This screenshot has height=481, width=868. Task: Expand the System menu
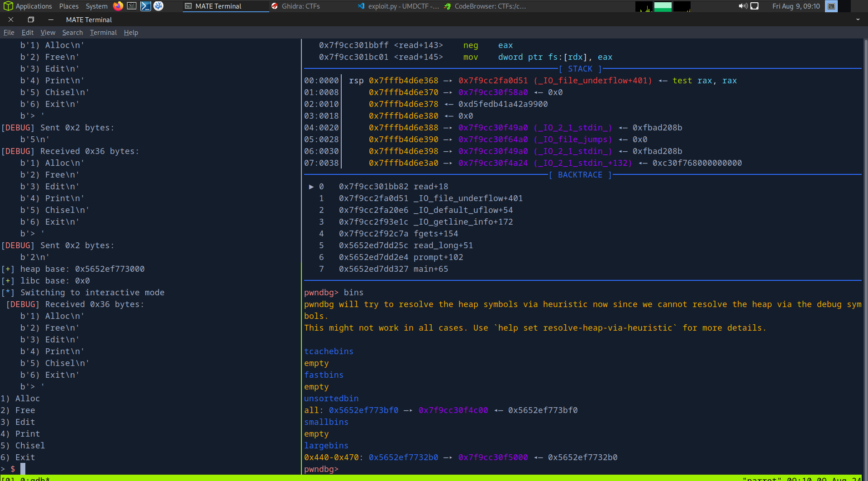(x=96, y=6)
